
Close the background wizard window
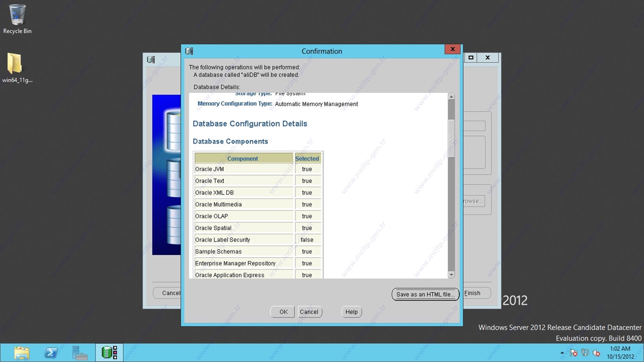[x=488, y=57]
